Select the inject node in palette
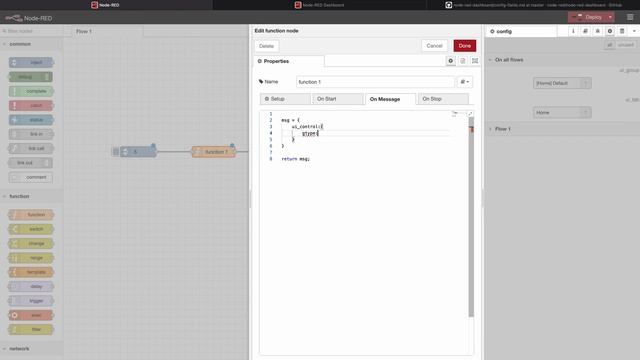The width and height of the screenshot is (640, 360). pos(31,62)
